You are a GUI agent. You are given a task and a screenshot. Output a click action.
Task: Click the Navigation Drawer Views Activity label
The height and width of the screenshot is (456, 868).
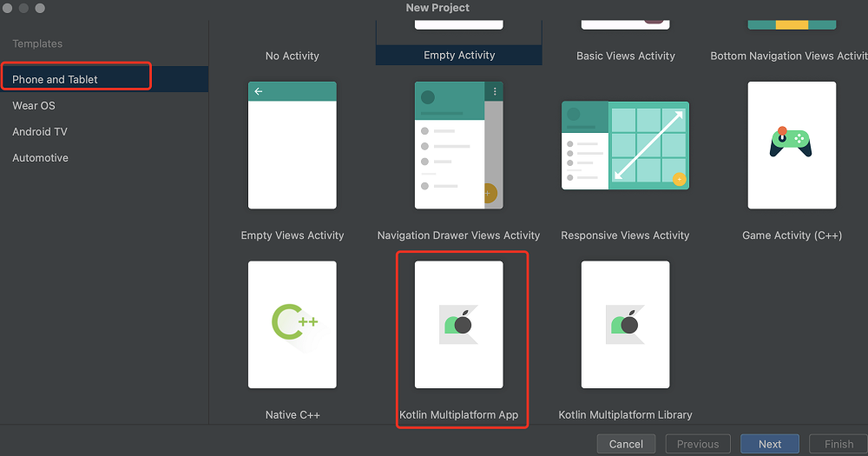[458, 235]
